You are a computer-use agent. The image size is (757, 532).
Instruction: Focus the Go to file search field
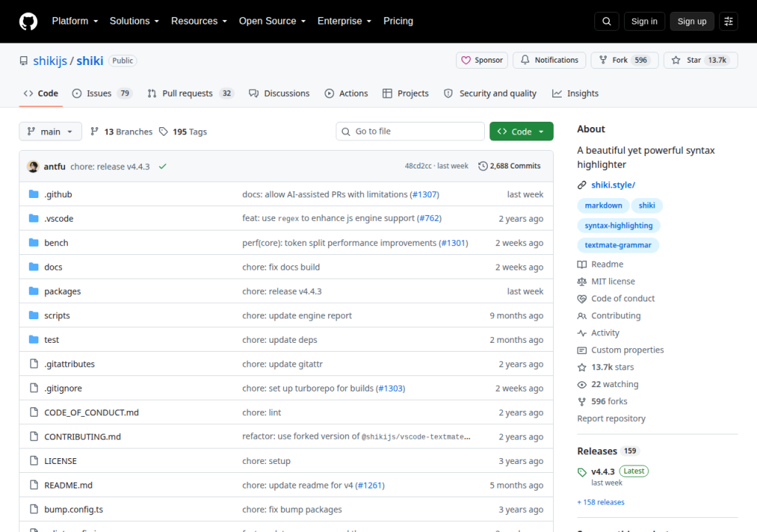pyautogui.click(x=410, y=132)
